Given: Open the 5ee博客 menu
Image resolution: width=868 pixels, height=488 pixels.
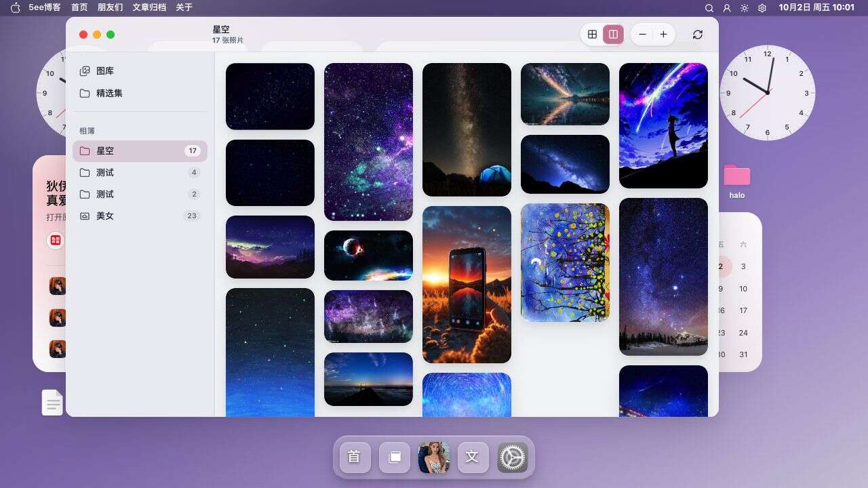Looking at the screenshot, I should (45, 7).
